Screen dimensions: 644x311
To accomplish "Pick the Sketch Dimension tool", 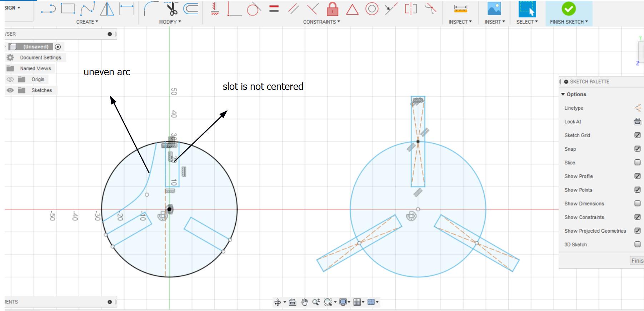I will tap(126, 9).
